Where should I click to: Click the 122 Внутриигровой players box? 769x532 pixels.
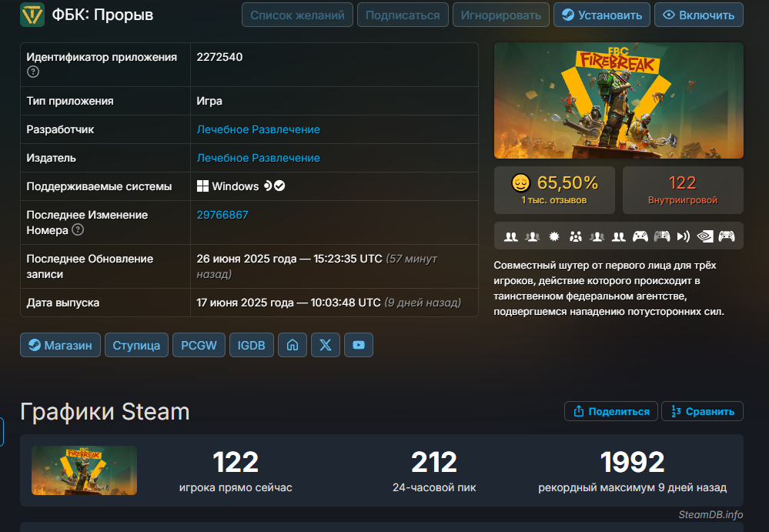683,189
